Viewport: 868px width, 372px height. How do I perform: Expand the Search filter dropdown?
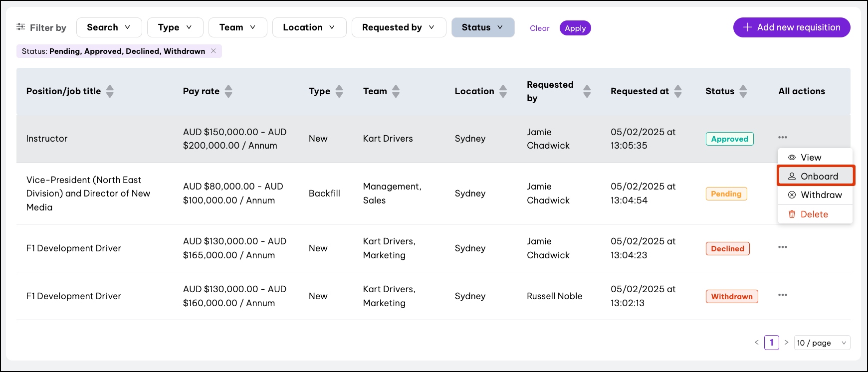click(x=109, y=27)
